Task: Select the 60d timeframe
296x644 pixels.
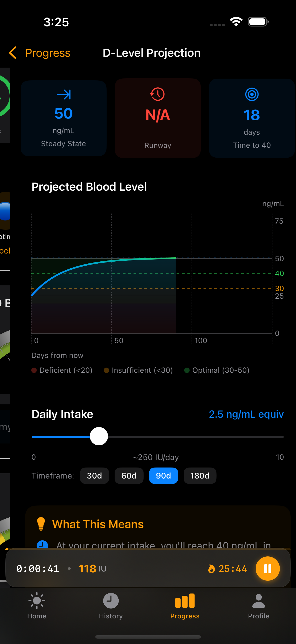Action: point(129,476)
